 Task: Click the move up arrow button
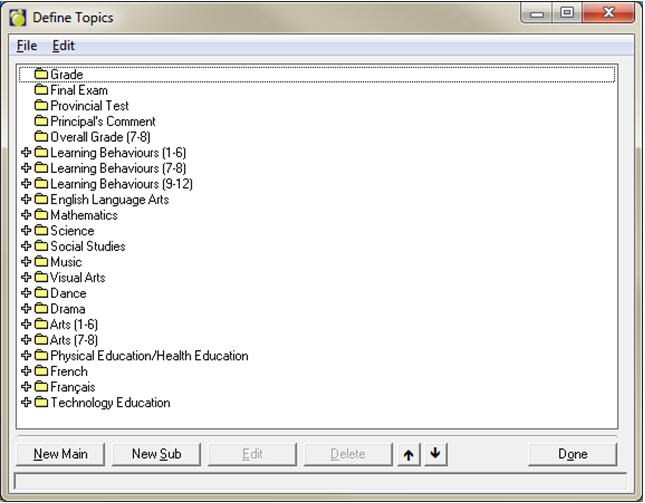tap(408, 454)
